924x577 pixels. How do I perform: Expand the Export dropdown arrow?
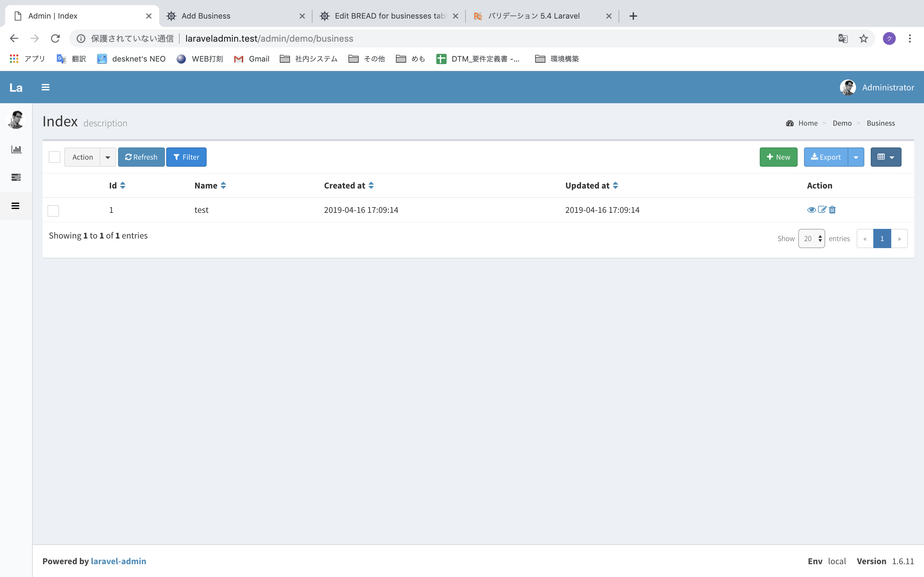pyautogui.click(x=856, y=157)
